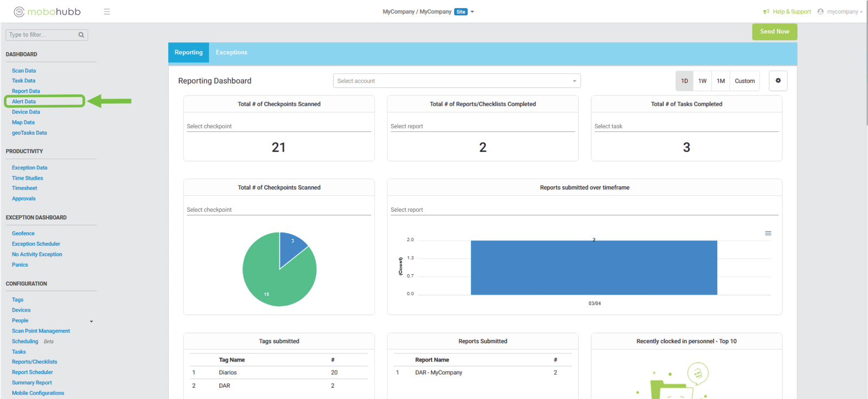Image resolution: width=868 pixels, height=399 pixels.
Task: Open the Alert Data link
Action: 24,102
